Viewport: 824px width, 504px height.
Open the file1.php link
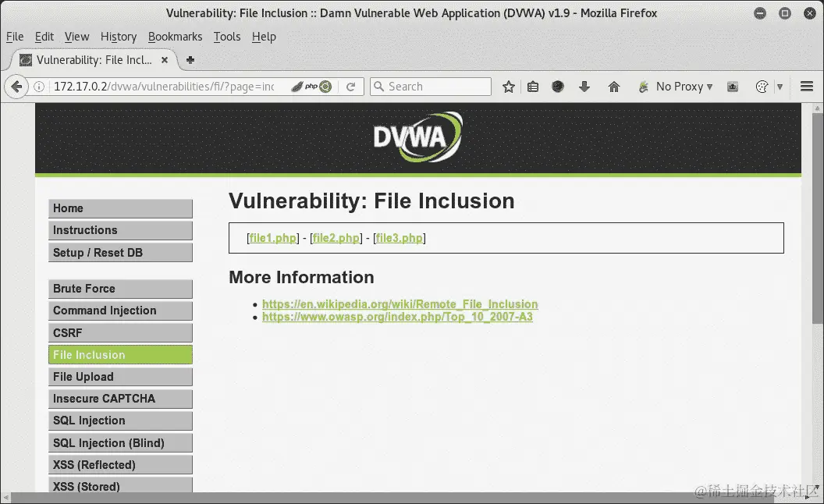click(273, 238)
